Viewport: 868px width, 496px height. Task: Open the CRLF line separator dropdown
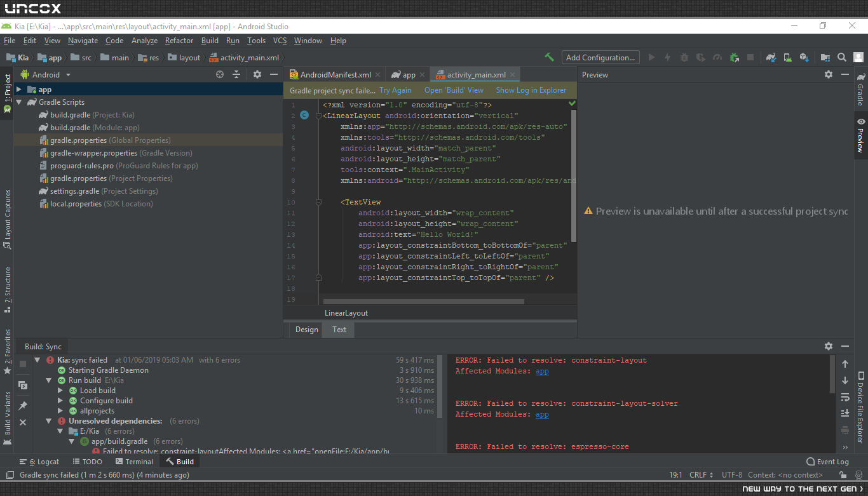[702, 475]
